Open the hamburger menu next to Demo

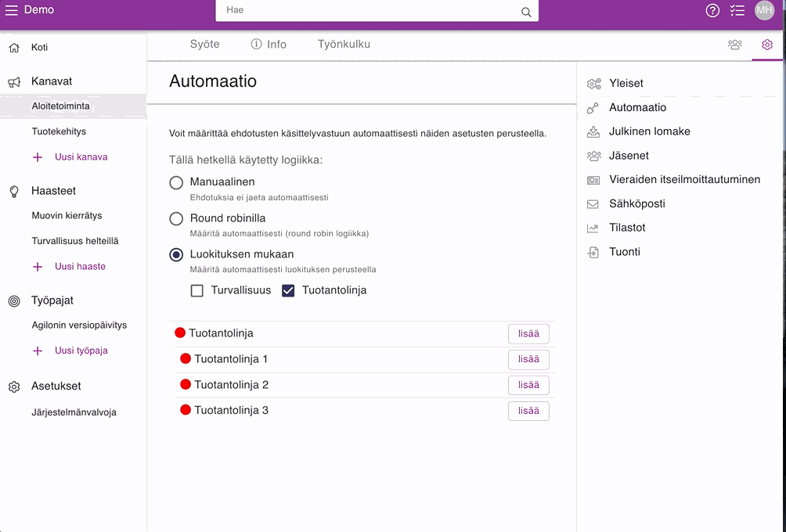coord(11,10)
